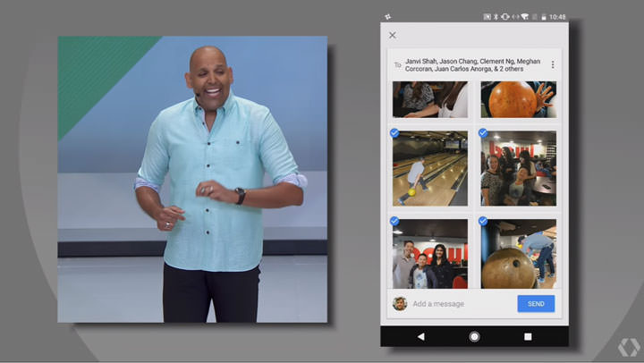This screenshot has height=363, width=644.
Task: Uncheck the brown bowling ball photo checkmark
Action: point(483,222)
